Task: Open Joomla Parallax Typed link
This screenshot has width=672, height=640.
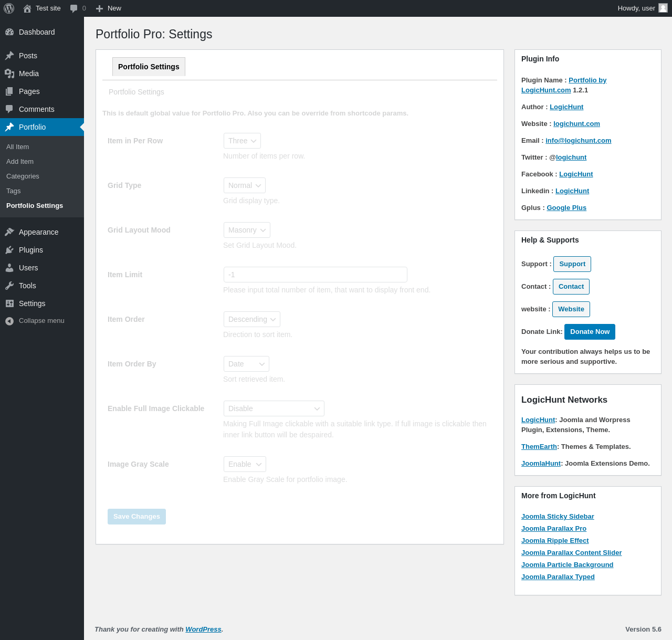Action: (x=558, y=577)
